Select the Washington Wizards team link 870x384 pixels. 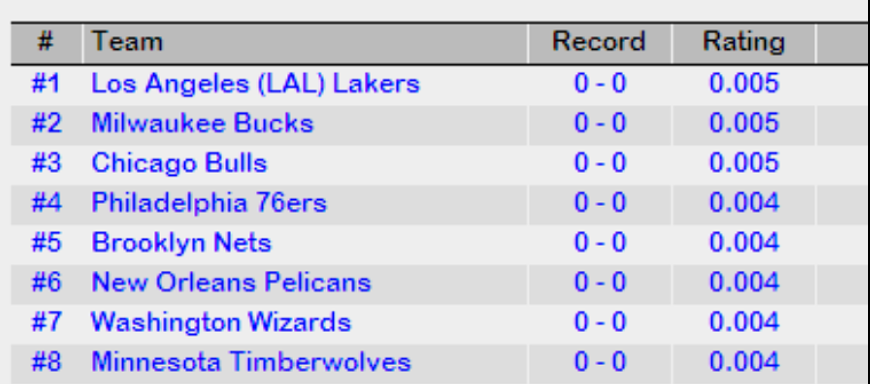coord(221,322)
